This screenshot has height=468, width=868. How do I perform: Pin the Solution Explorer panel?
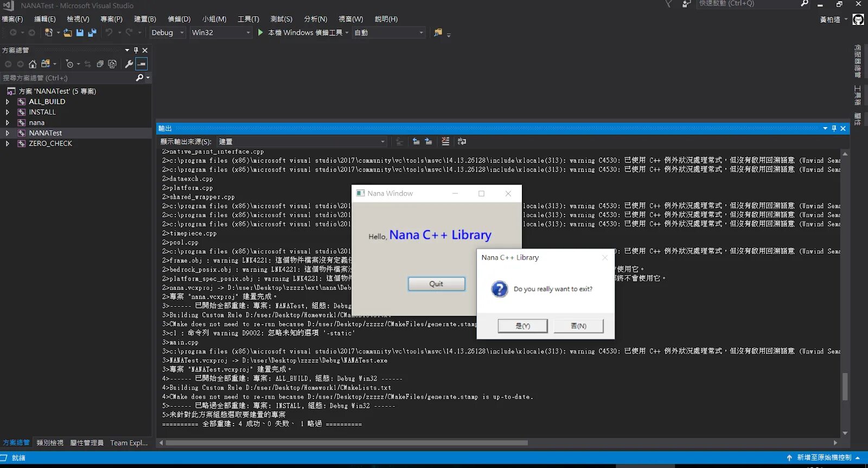click(136, 50)
